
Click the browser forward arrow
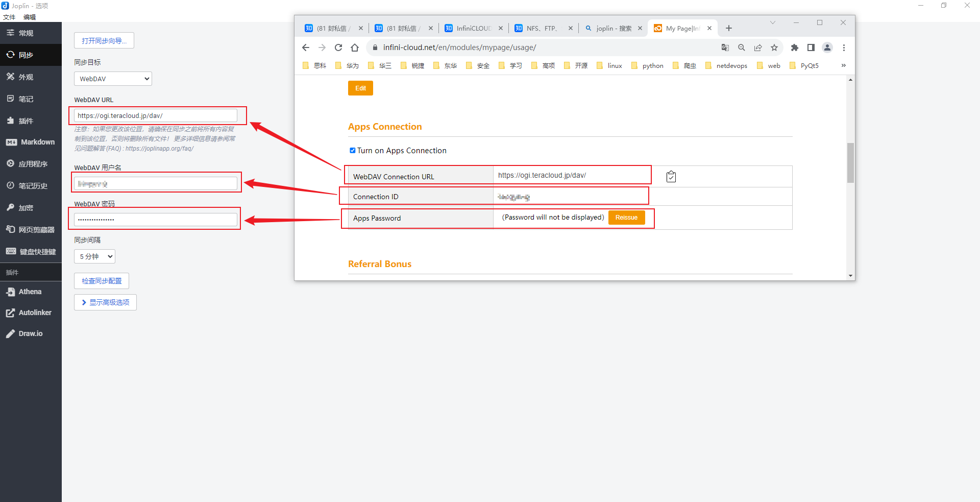[322, 47]
